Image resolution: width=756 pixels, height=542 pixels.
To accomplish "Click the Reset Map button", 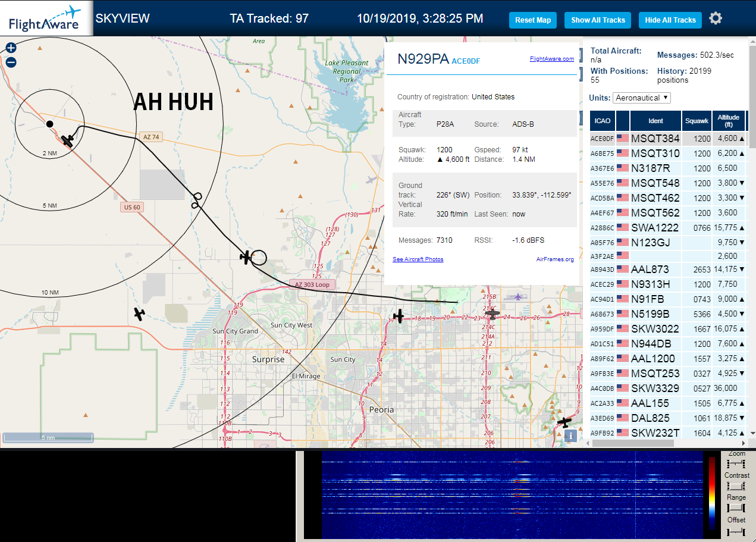I will pos(533,20).
